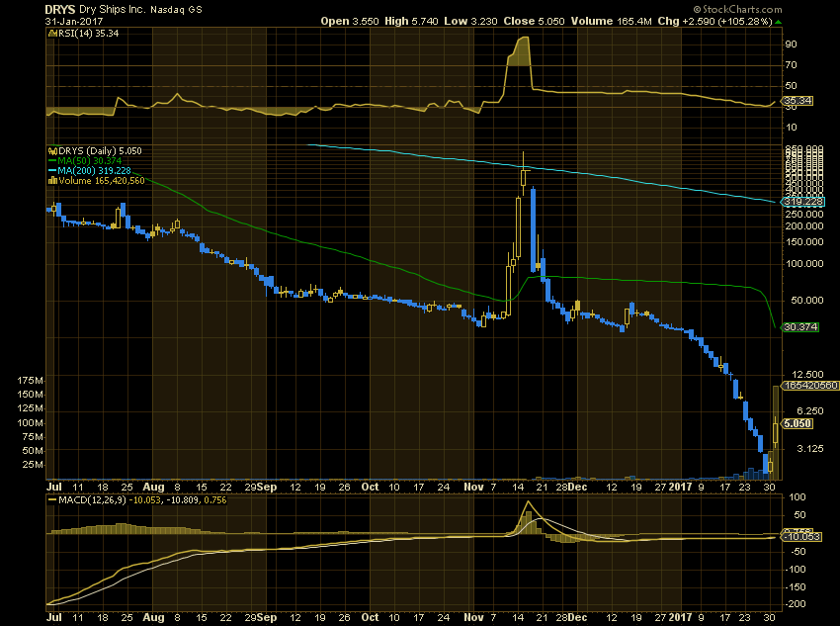Screen dimensions: 840x626
Task: Click the 'Nov' date label under the price chart
Action: [473, 488]
